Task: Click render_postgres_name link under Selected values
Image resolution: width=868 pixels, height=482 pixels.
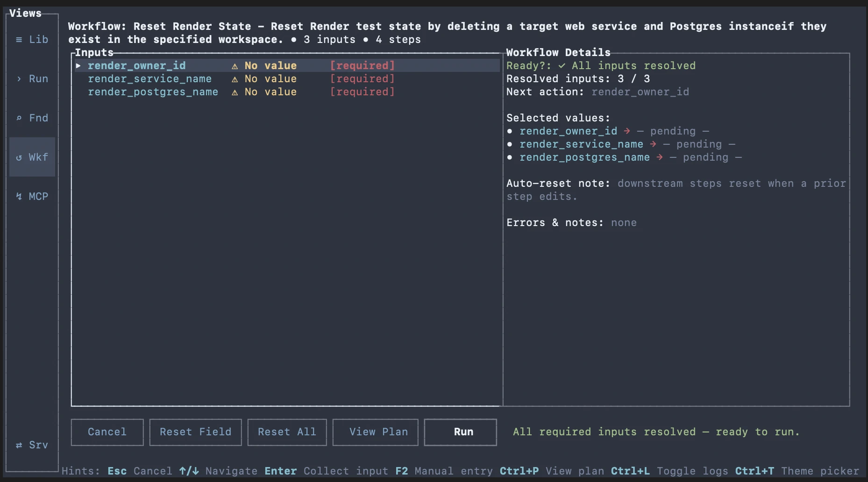Action: [585, 157]
